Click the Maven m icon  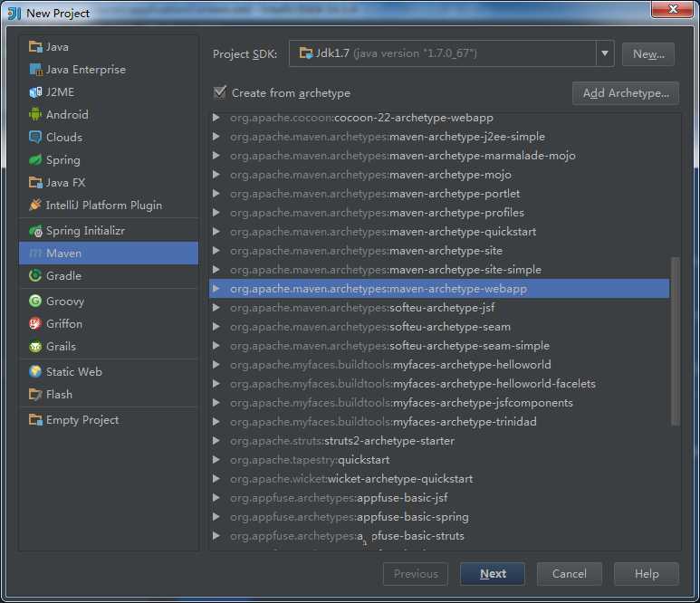tap(35, 254)
